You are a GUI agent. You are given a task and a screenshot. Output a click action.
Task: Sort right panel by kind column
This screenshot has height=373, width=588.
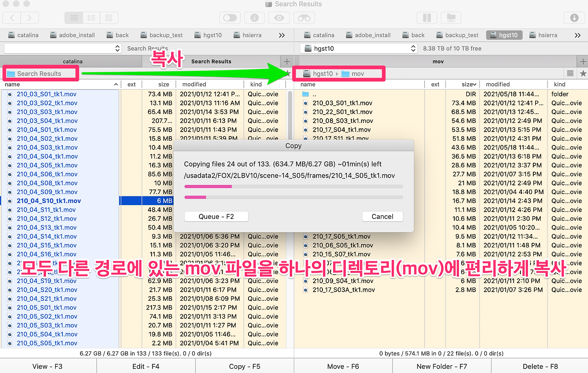(x=567, y=84)
